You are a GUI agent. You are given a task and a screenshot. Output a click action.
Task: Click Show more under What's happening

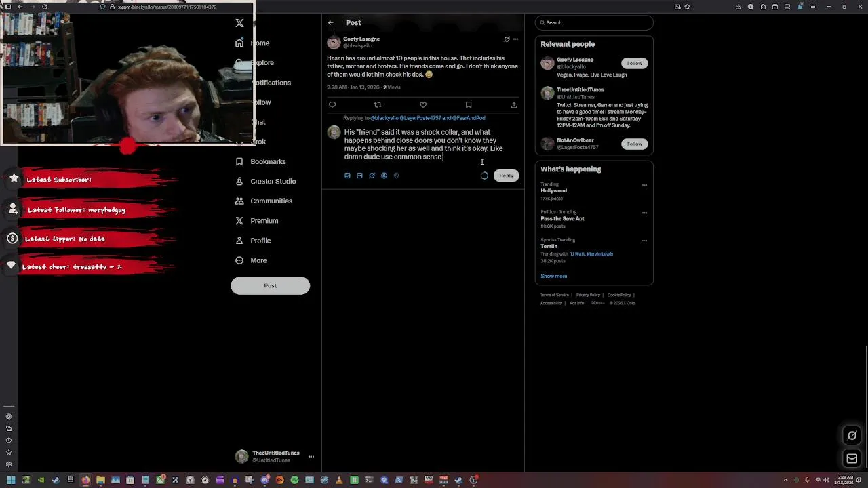click(x=553, y=276)
